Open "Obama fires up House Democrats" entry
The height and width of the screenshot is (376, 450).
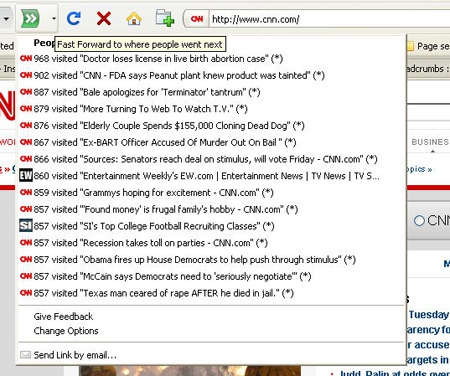(212, 259)
